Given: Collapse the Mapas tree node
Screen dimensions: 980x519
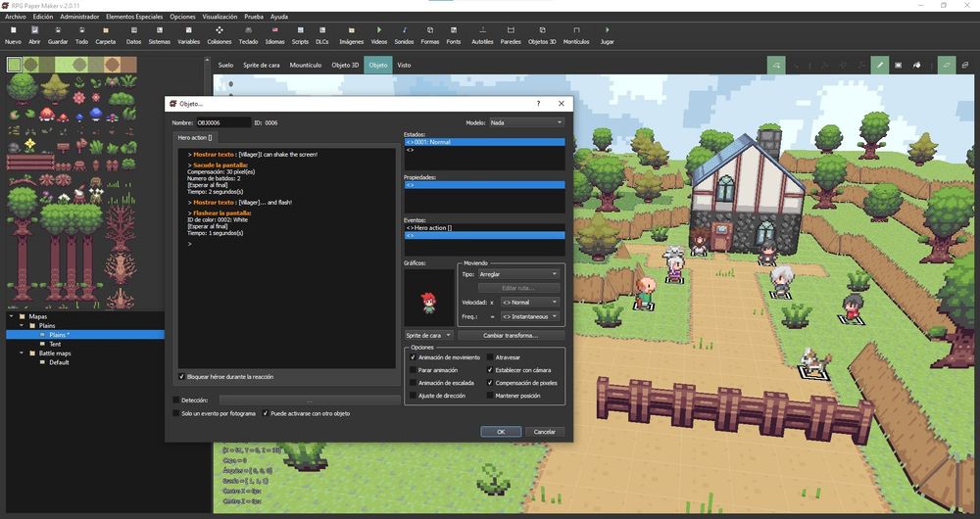Looking at the screenshot, I should [12, 316].
